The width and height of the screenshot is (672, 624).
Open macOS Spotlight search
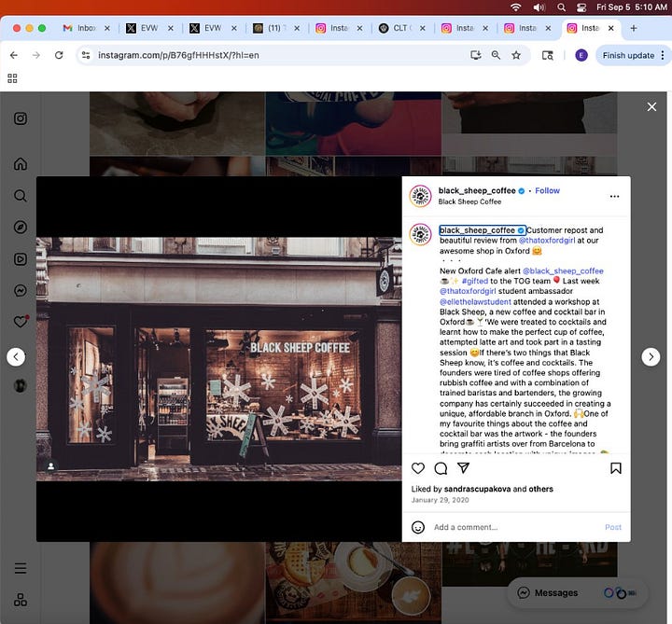(x=562, y=7)
